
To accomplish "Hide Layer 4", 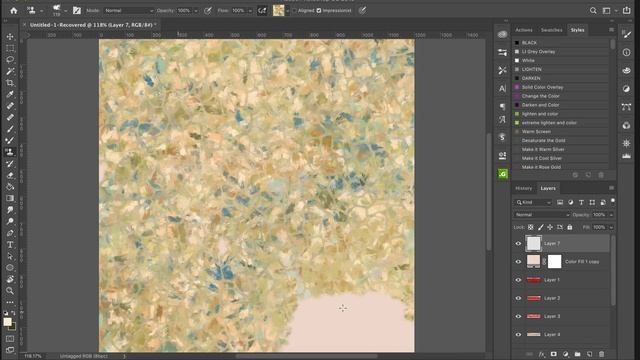I will tap(518, 335).
